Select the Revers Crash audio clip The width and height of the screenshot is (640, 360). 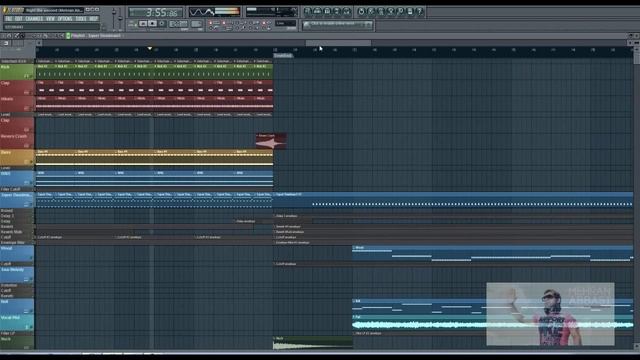271,141
